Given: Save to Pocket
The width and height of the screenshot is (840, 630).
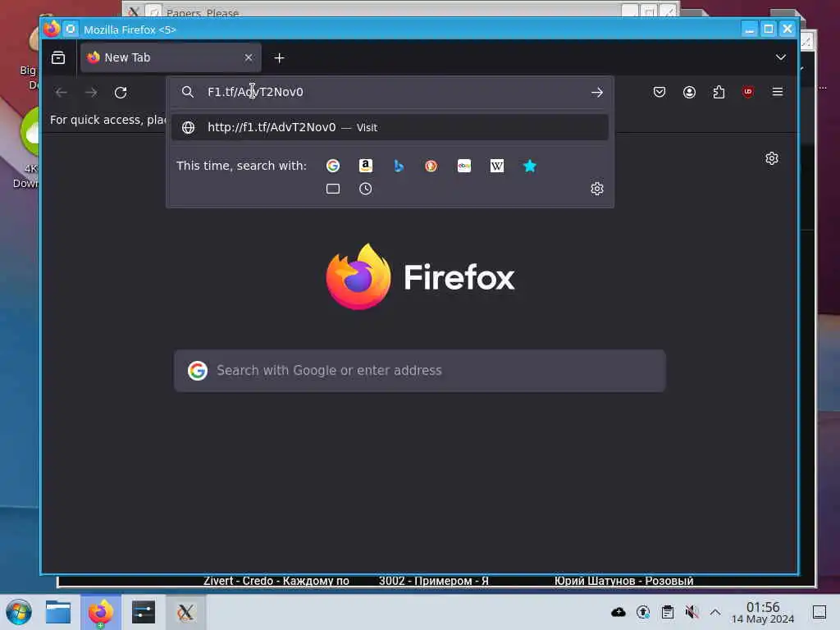Looking at the screenshot, I should [x=660, y=92].
